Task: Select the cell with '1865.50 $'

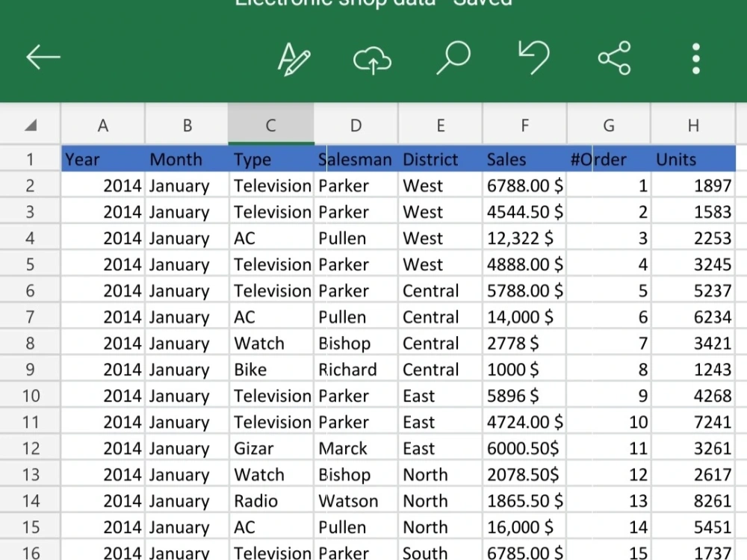Action: click(524, 500)
